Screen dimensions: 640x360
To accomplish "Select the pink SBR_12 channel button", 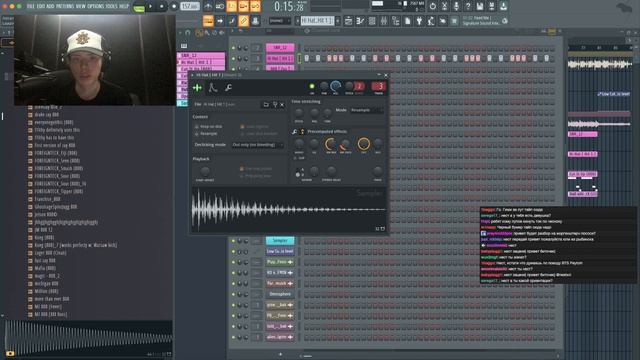I will [x=280, y=48].
